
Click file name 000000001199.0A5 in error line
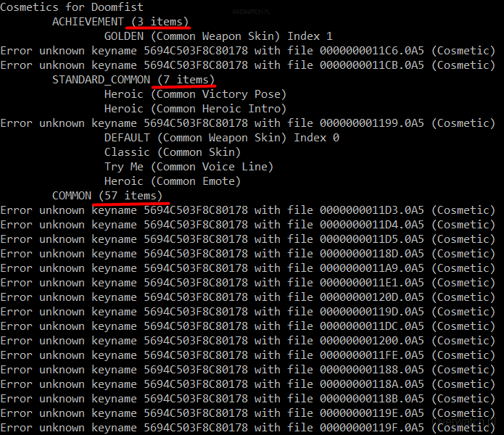[371, 123]
